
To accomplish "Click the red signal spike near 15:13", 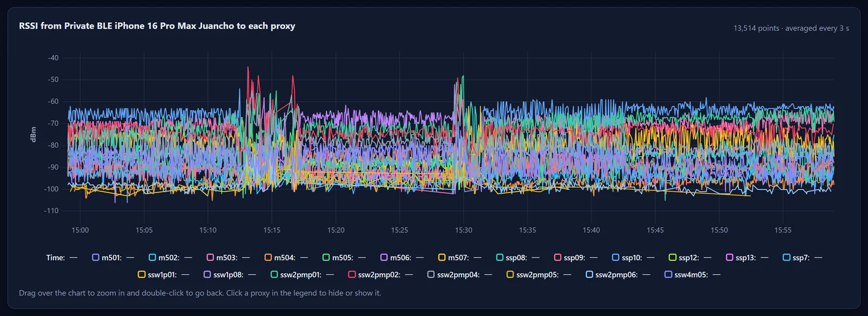I will [248, 68].
